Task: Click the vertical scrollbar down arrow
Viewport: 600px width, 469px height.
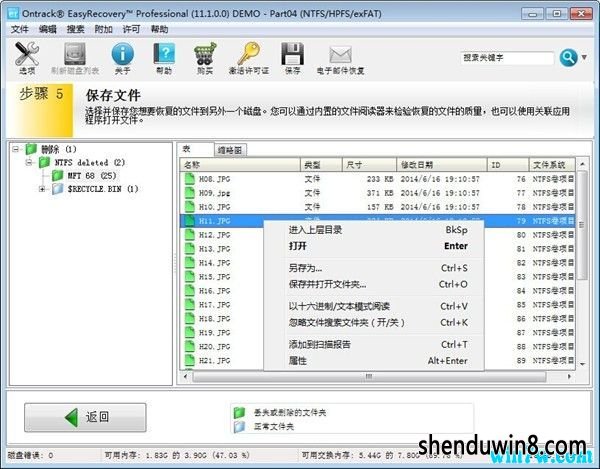Action: [582, 364]
